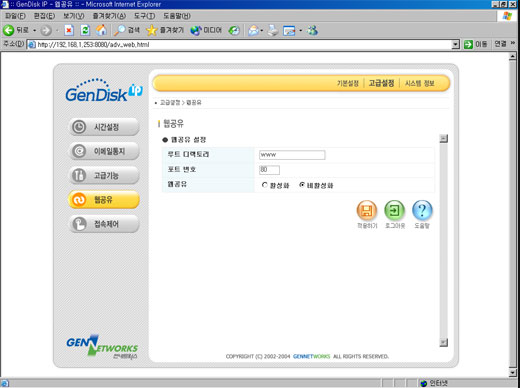Open the 편집(E) menu
This screenshot has height=388, width=520.
point(44,16)
